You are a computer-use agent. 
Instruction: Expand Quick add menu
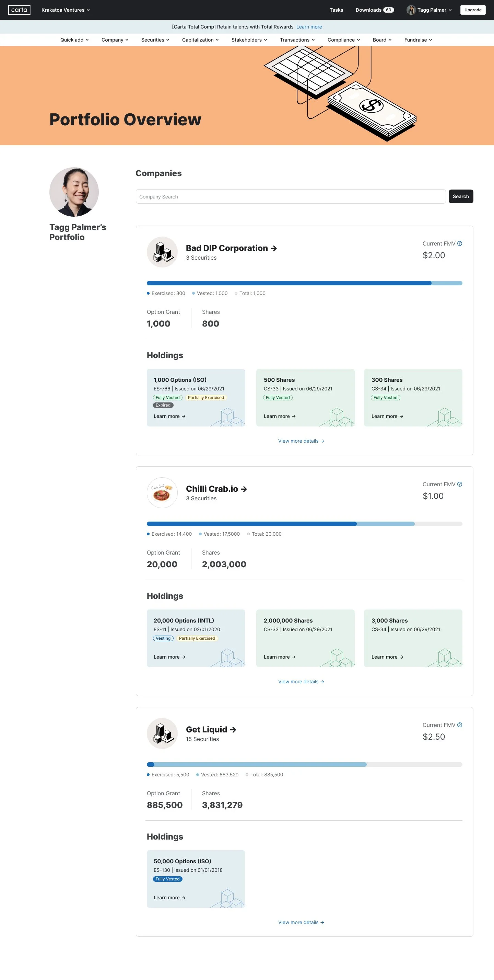[x=74, y=40]
